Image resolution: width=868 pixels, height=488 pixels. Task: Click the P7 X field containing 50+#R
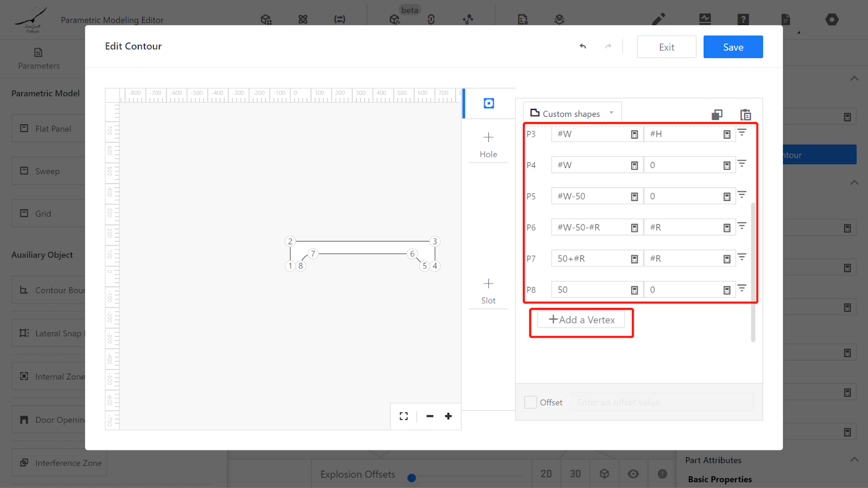pyautogui.click(x=589, y=259)
